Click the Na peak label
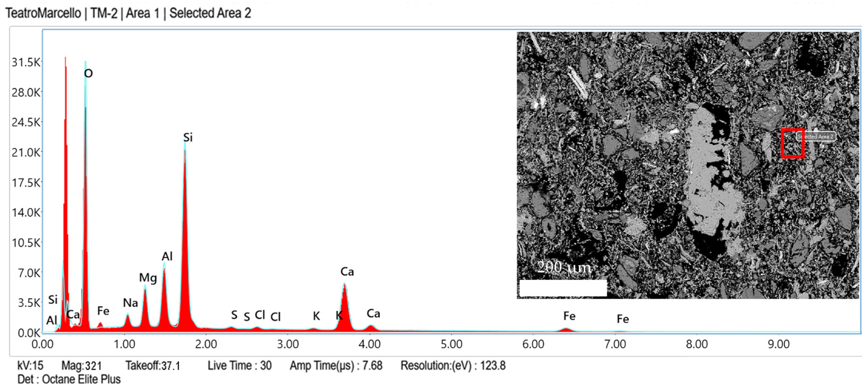 point(131,303)
